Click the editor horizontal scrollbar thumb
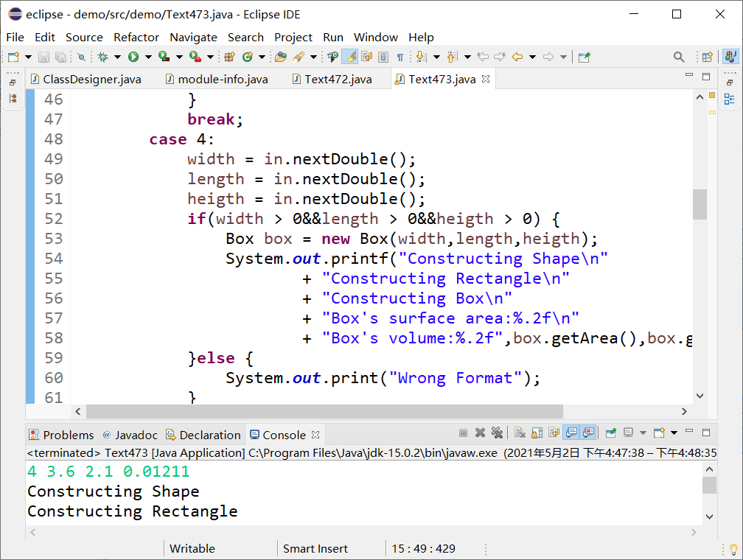 (324, 411)
